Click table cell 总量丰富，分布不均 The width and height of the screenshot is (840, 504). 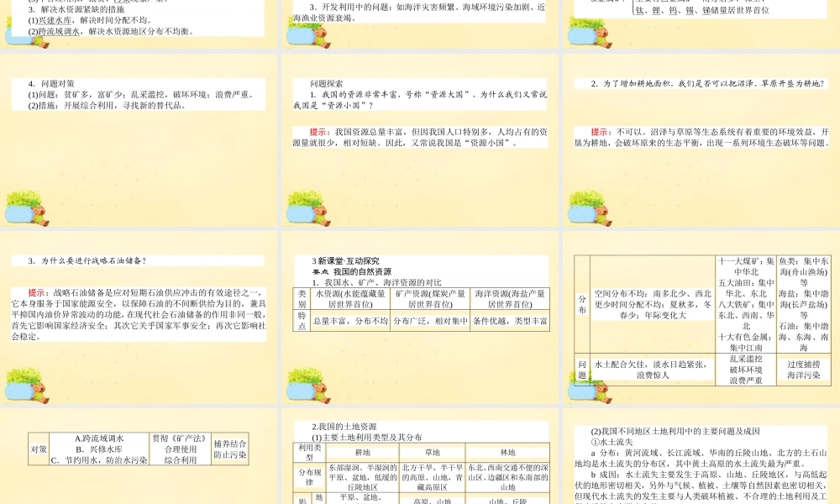tap(350, 321)
